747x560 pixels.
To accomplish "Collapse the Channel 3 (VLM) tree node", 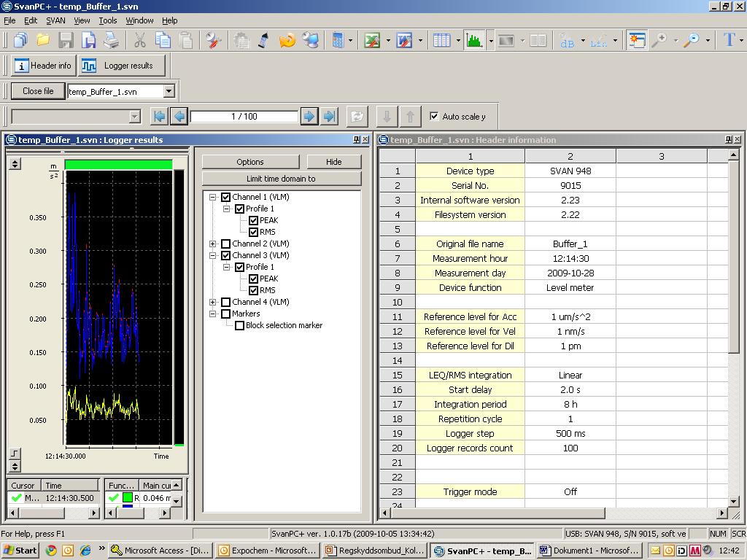I will click(212, 255).
